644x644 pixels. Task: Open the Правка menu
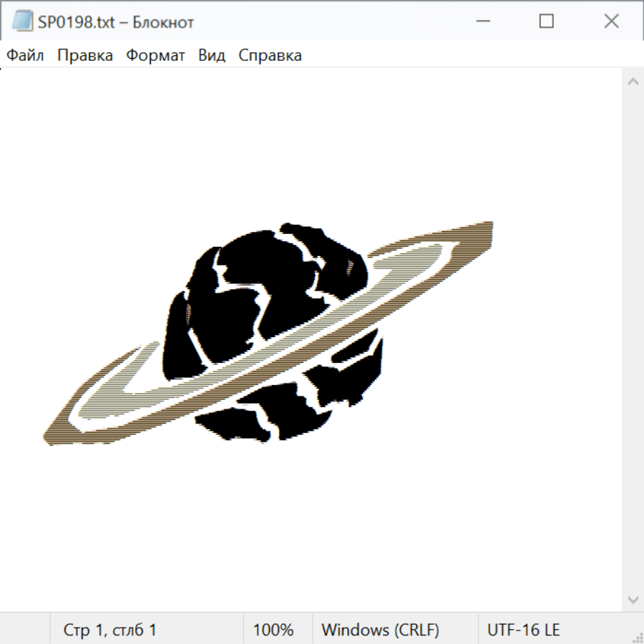click(84, 55)
